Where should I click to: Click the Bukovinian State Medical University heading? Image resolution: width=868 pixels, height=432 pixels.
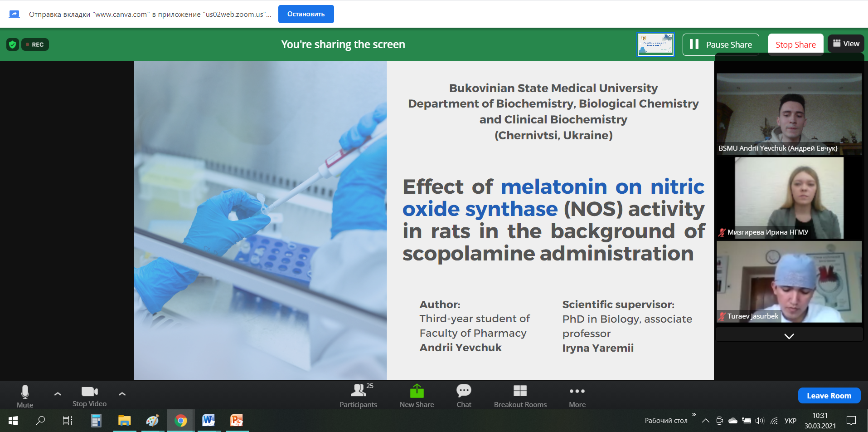point(553,88)
